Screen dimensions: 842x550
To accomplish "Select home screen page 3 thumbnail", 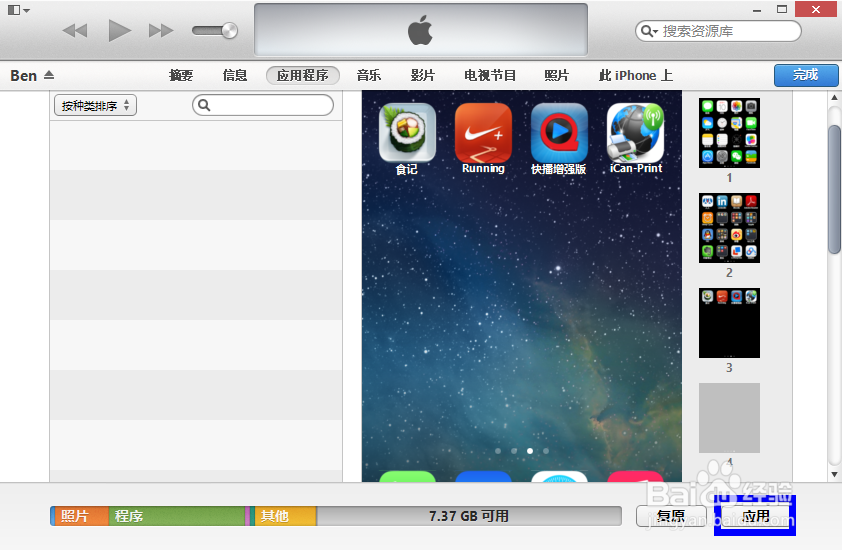I will click(729, 323).
